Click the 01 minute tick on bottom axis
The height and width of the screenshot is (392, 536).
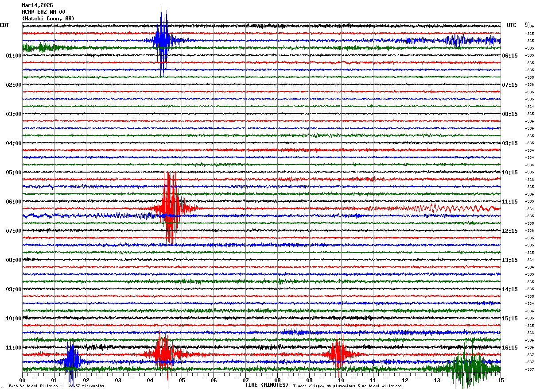click(54, 380)
